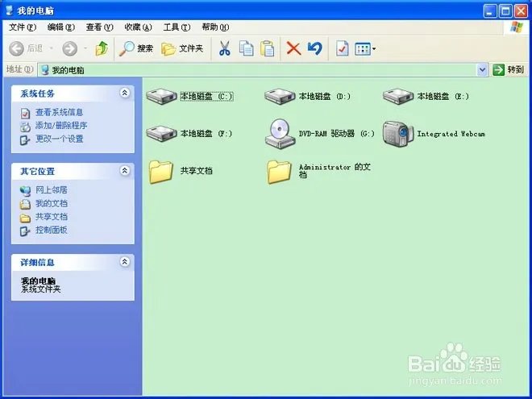The width and height of the screenshot is (532, 399).
Task: Open the 帮助(H) menu
Action: point(215,27)
